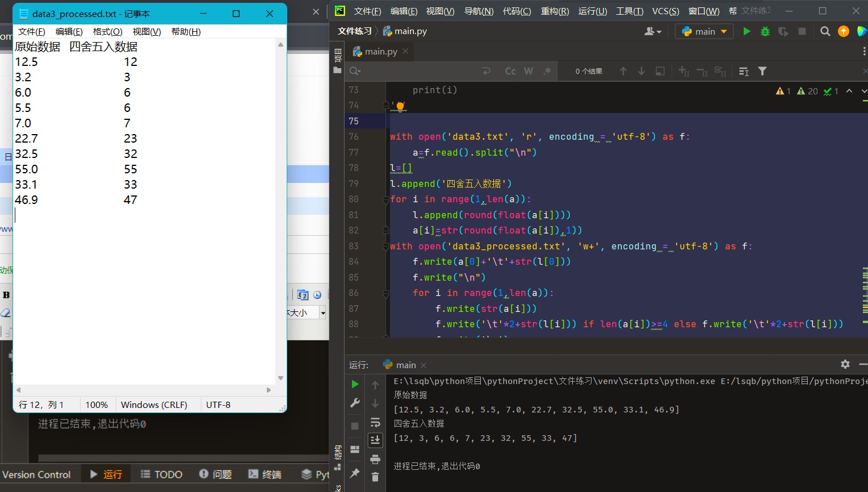Collapse the code fold at line 80
The width and height of the screenshot is (868, 492).
coord(386,199)
